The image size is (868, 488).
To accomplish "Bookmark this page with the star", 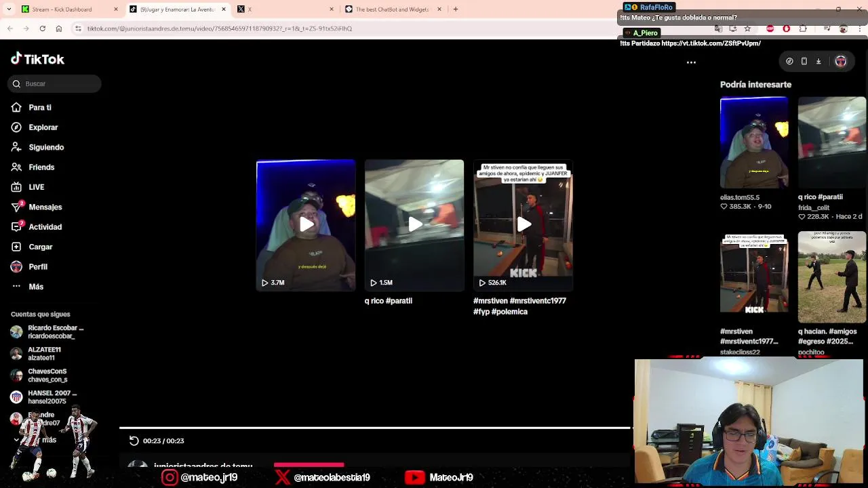I will [747, 28].
